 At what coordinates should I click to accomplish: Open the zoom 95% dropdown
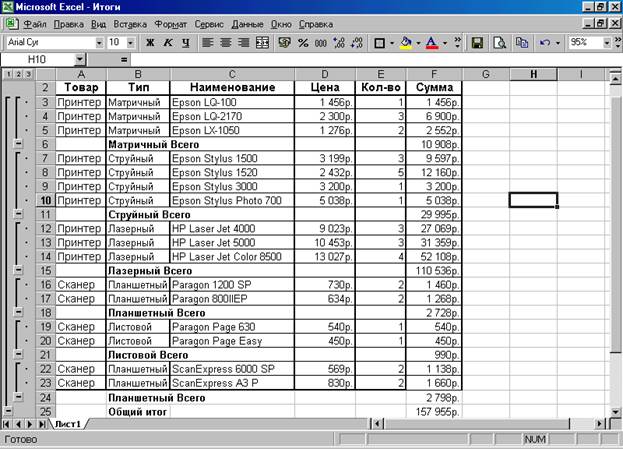607,43
